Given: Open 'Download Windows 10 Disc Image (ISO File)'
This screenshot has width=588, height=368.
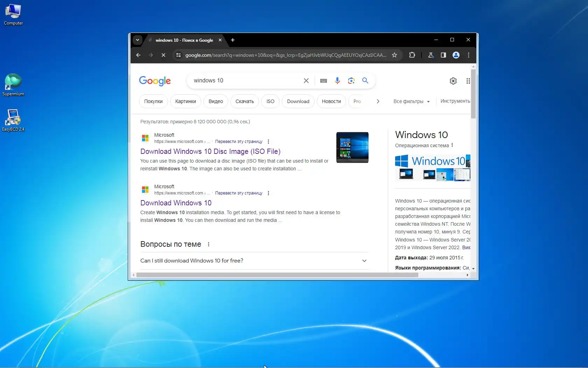Looking at the screenshot, I should (x=210, y=151).
